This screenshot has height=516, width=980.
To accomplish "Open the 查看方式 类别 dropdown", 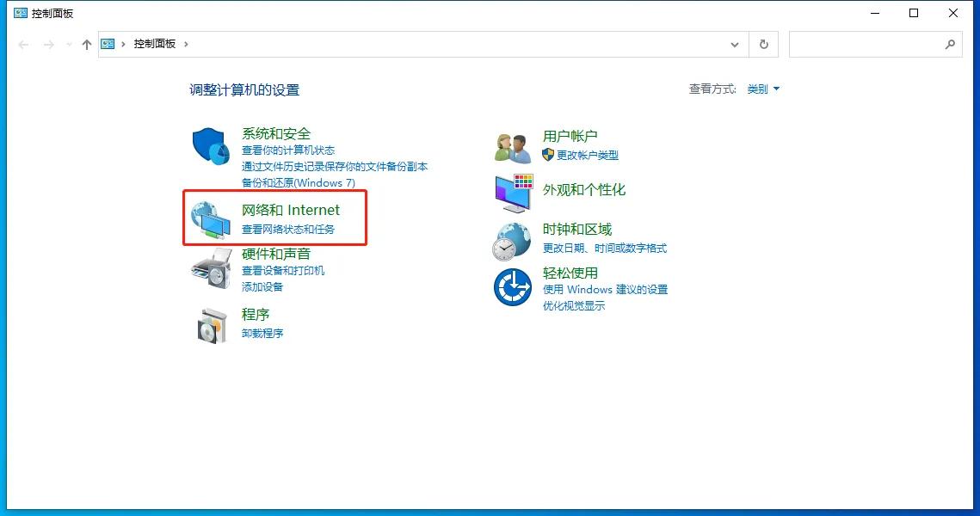I will click(x=761, y=89).
